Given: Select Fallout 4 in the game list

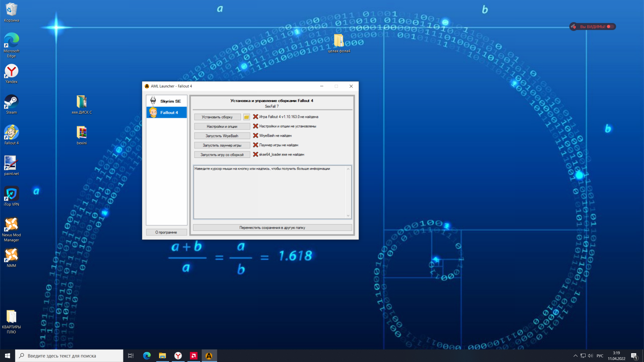Looking at the screenshot, I should pos(167,113).
